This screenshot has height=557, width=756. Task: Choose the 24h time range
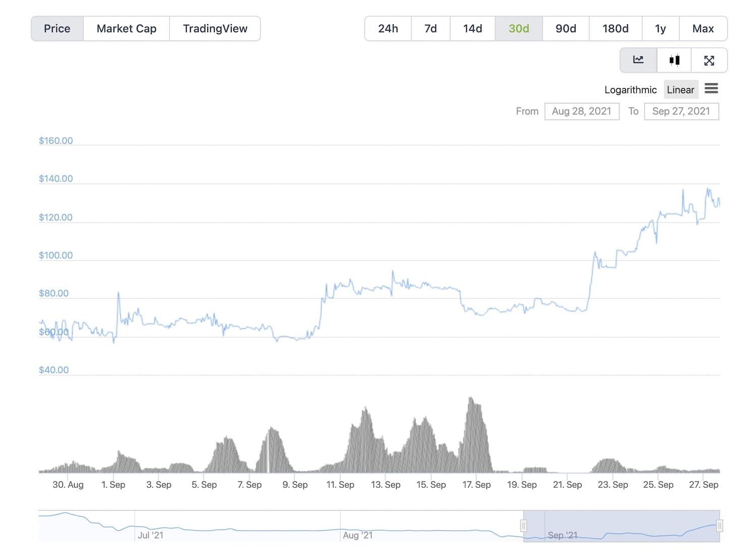[x=388, y=28]
